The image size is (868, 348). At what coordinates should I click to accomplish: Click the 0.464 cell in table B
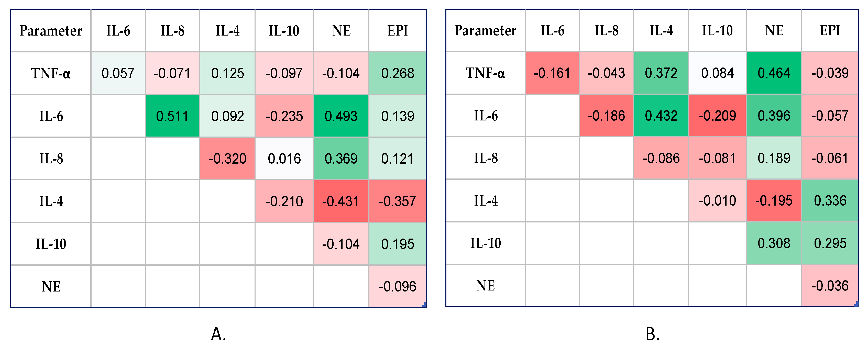(x=774, y=73)
